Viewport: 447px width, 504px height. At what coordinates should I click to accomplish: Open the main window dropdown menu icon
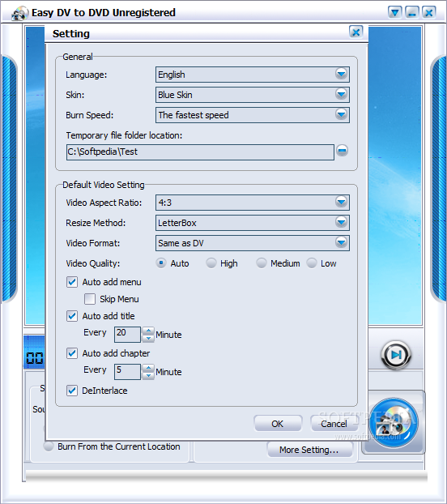click(x=394, y=13)
